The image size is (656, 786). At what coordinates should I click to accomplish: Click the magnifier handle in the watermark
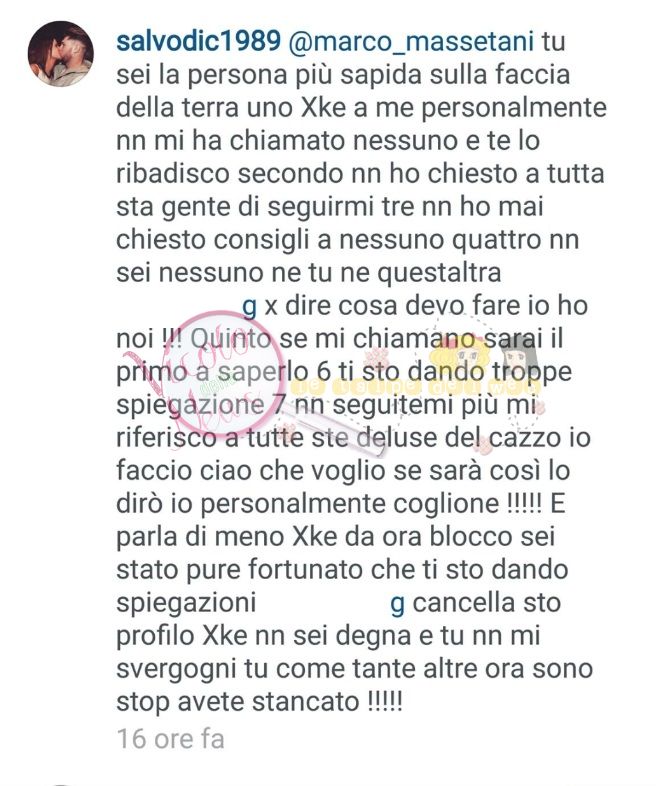pyautogui.click(x=336, y=429)
